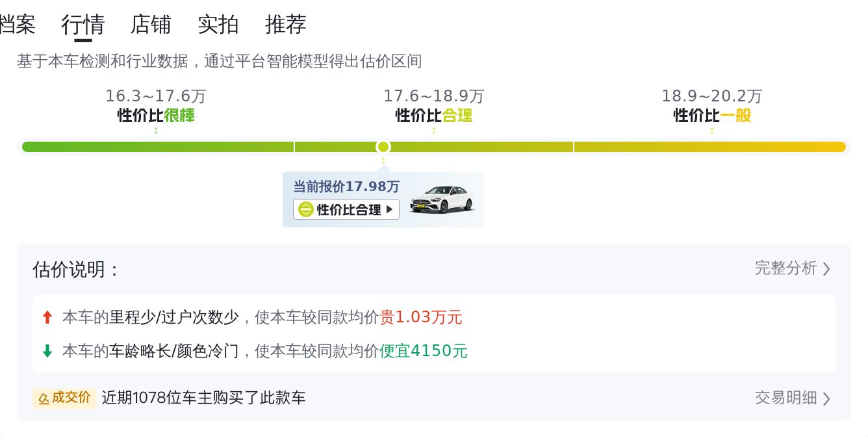Click the text 车龄略长/颜色冷门

coord(174,351)
